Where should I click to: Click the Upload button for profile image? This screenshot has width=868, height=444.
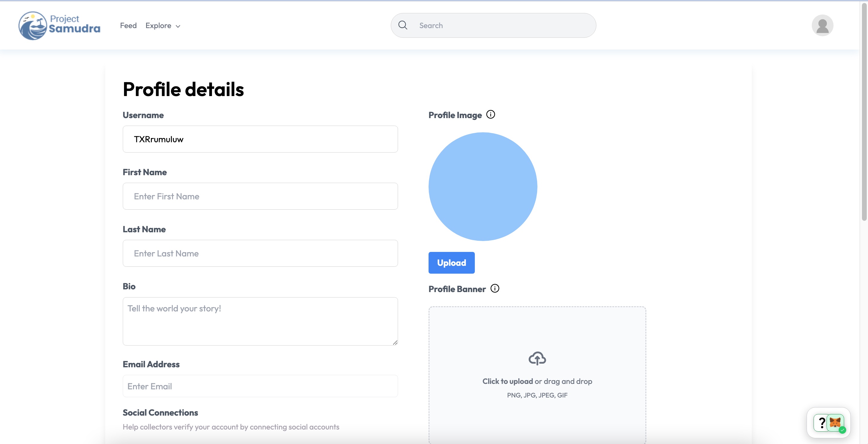pos(451,262)
